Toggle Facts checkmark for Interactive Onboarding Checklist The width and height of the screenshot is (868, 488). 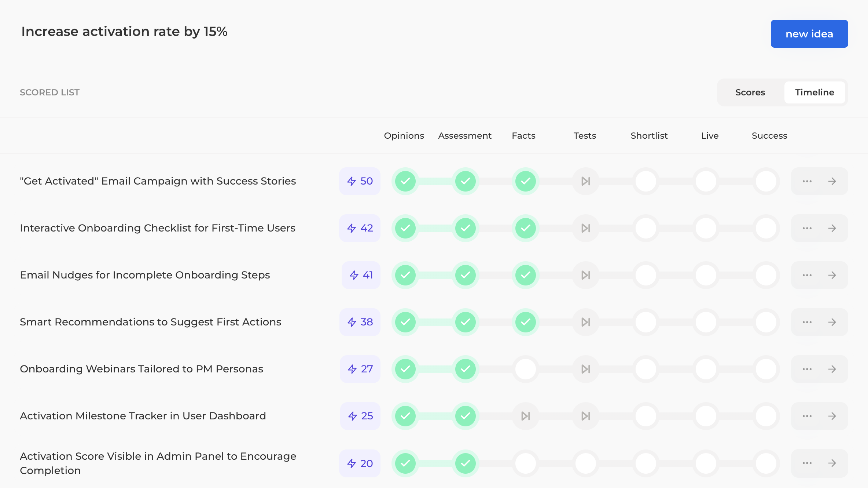525,228
